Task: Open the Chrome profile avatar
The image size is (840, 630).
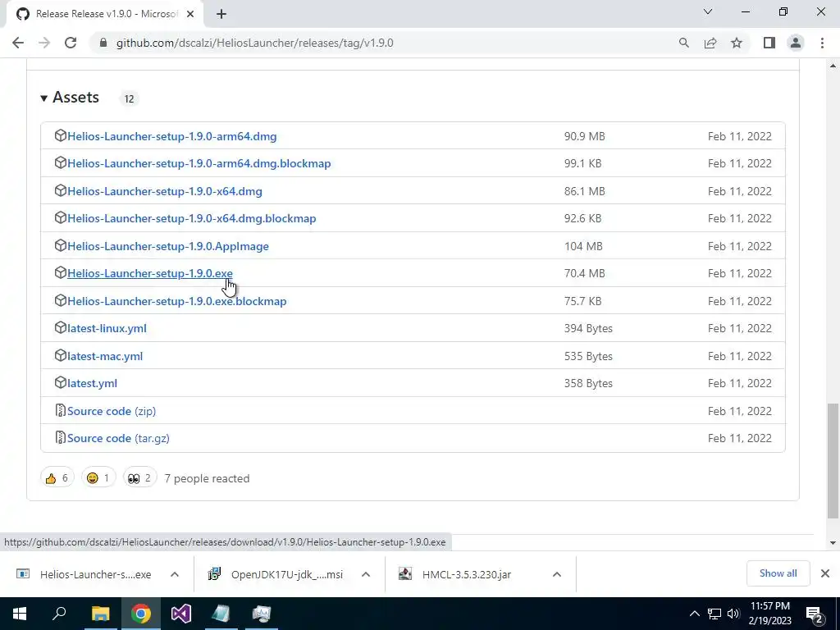Action: click(796, 43)
